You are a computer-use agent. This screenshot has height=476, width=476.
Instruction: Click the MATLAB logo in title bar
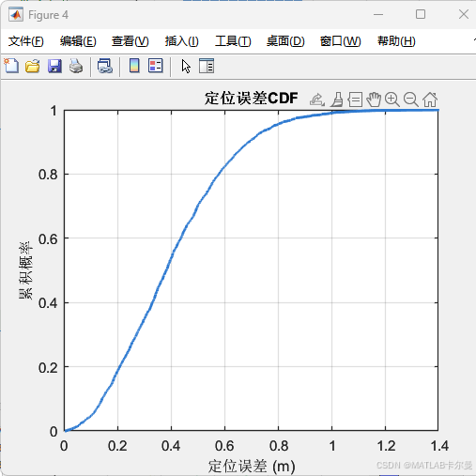tap(16, 15)
